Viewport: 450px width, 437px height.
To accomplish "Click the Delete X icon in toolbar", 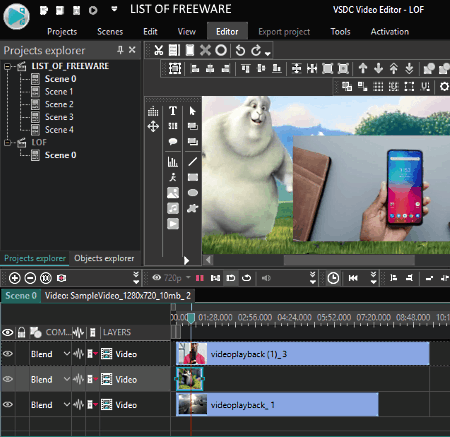I will click(205, 50).
